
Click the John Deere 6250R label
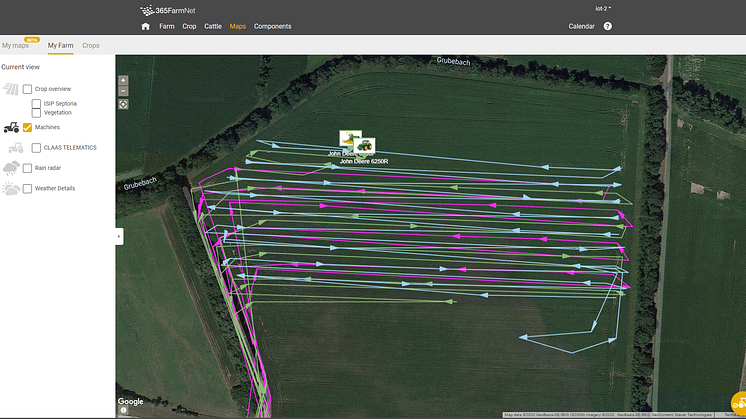coord(364,162)
